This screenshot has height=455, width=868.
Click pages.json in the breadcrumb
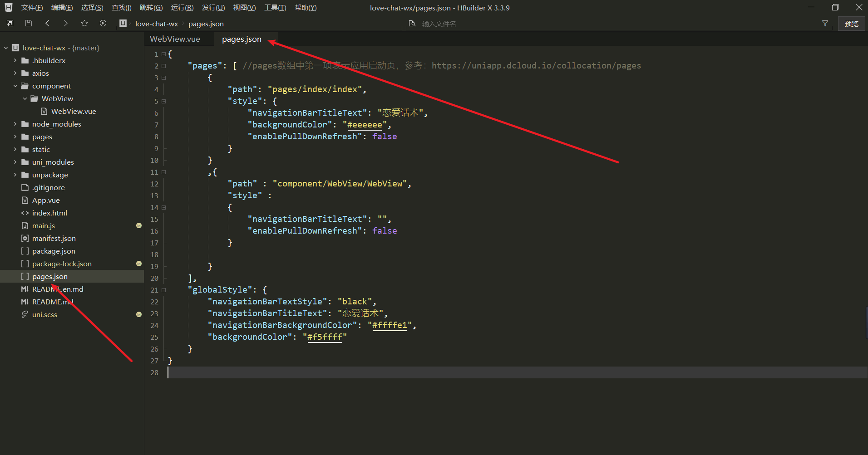206,24
